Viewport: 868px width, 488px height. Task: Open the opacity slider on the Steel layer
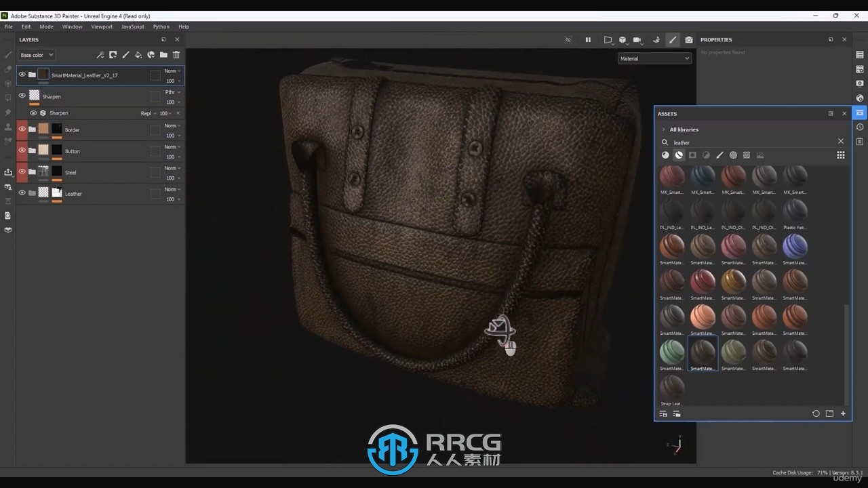pos(172,178)
